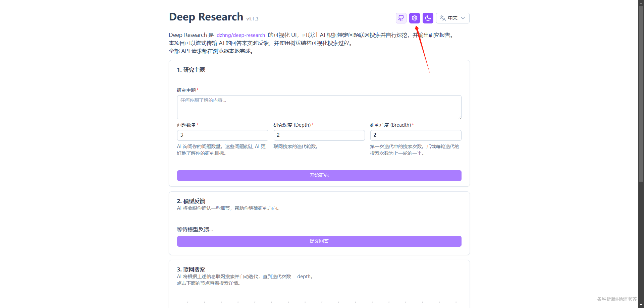
Task: Click the text '本项目可以流式传输 AI 的回答来实时反馈'
Action: [x=219, y=43]
